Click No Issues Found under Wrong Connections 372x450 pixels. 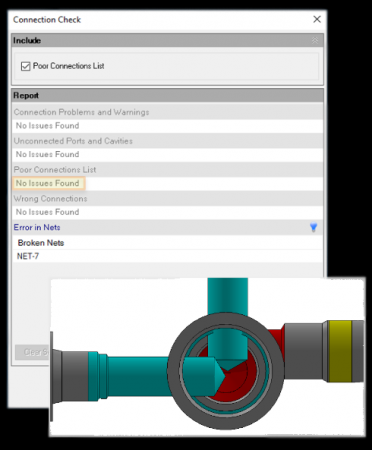[48, 212]
